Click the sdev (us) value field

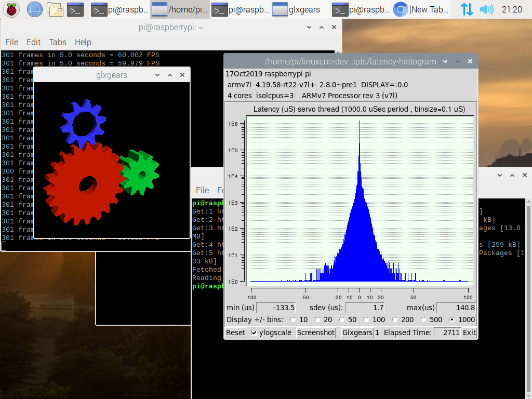365,308
